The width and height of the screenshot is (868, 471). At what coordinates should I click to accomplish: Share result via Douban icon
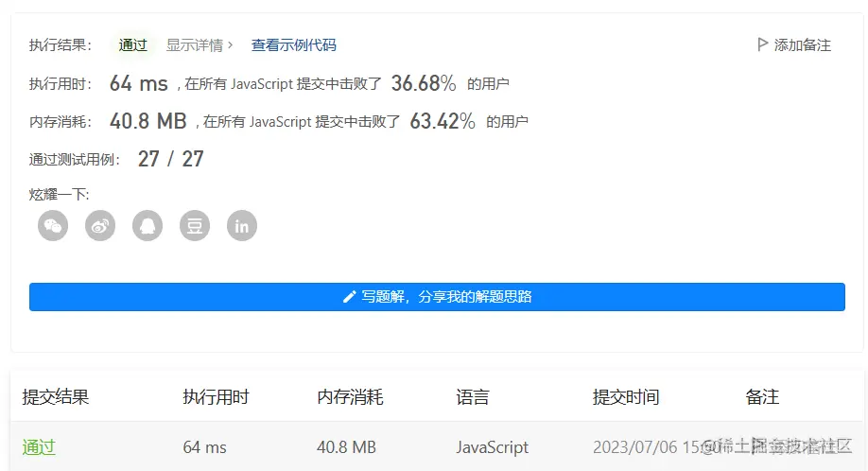195,226
